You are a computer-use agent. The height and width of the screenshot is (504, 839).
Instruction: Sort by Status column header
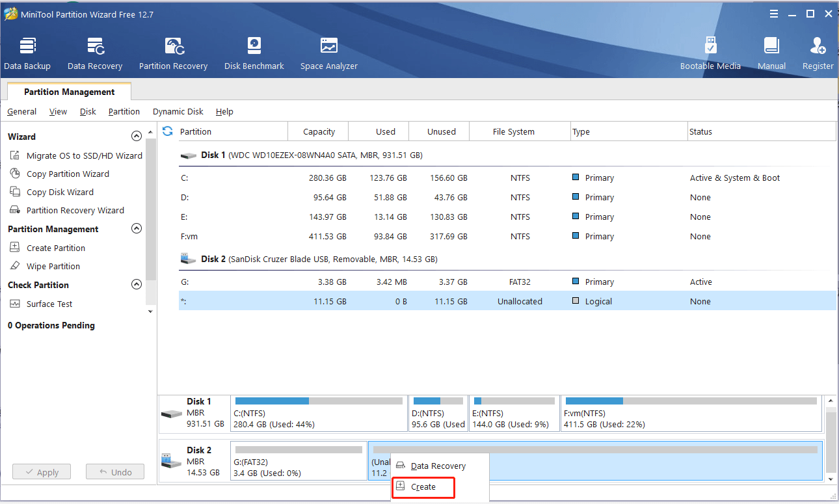[761, 131]
